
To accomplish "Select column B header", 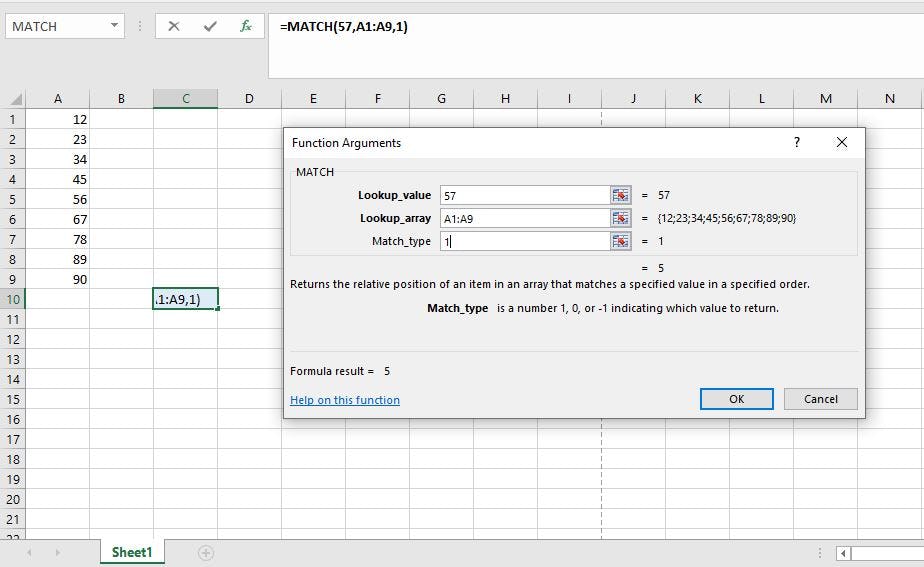I will [121, 98].
